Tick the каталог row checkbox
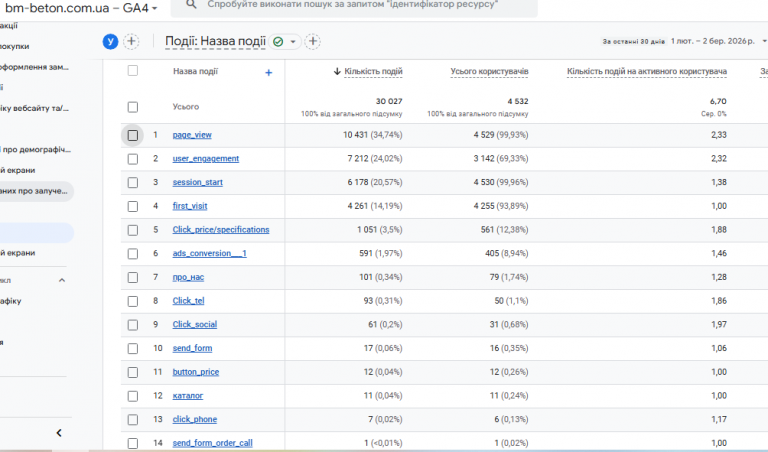This screenshot has width=768, height=452. point(133,396)
